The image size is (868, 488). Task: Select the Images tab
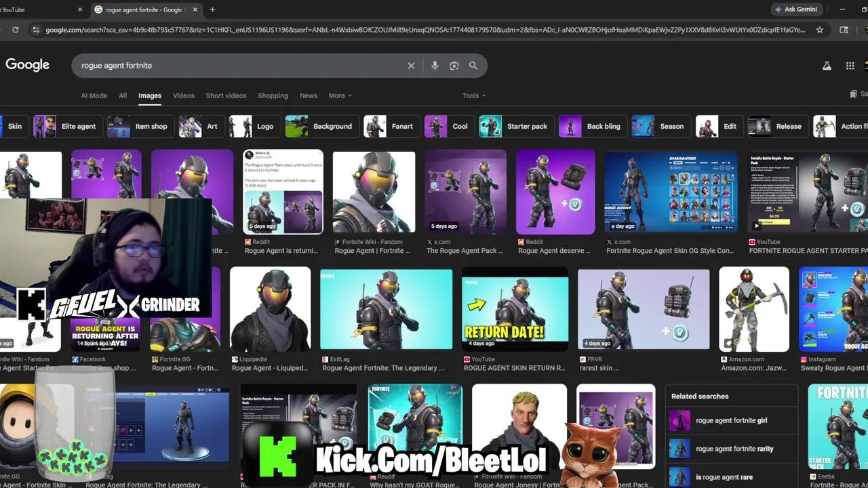(x=150, y=96)
